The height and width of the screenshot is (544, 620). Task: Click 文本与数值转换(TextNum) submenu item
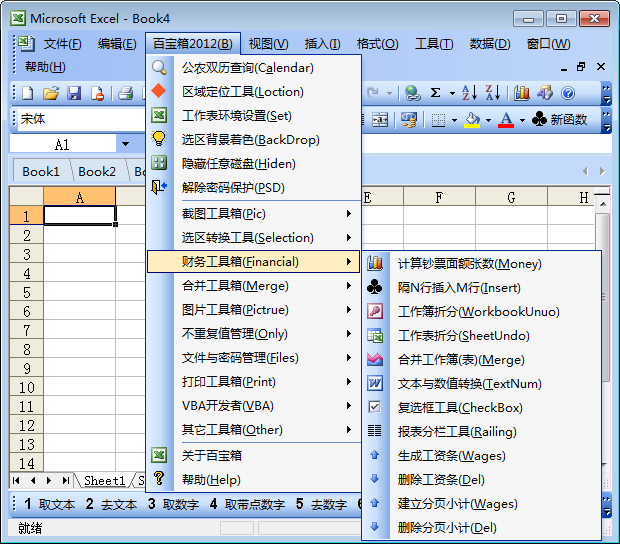coord(482,383)
